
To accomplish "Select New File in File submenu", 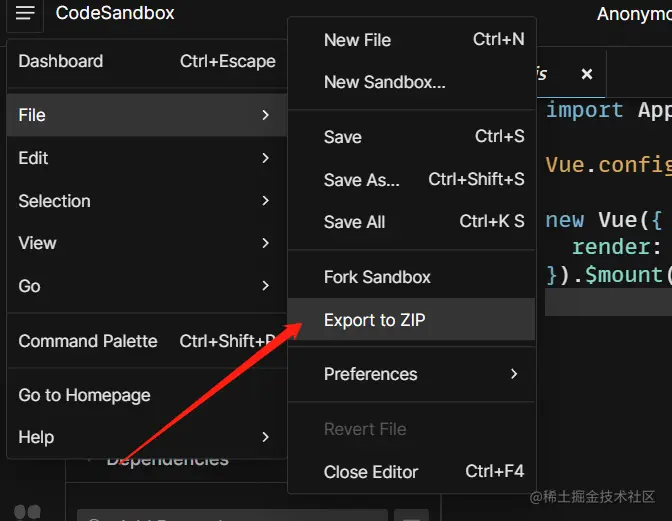I will 411,40.
